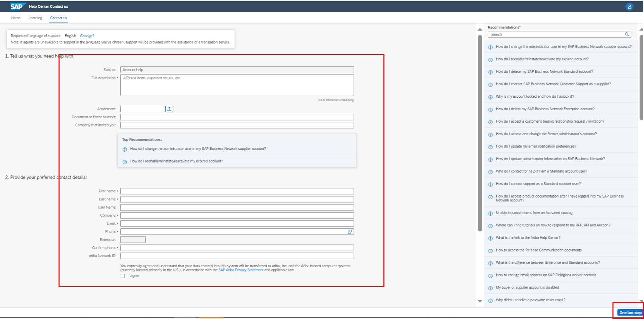Open the user profile icon

click(x=630, y=7)
